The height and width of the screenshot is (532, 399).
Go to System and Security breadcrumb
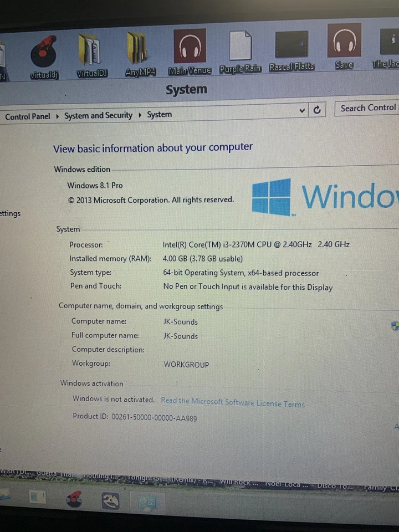click(x=99, y=115)
